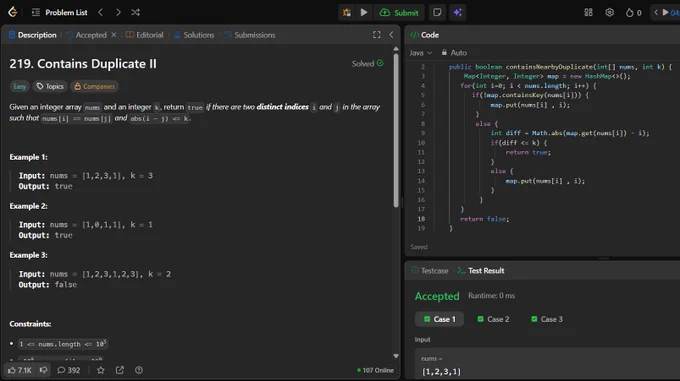Share the problem link icon
The width and height of the screenshot is (680, 381).
120,370
